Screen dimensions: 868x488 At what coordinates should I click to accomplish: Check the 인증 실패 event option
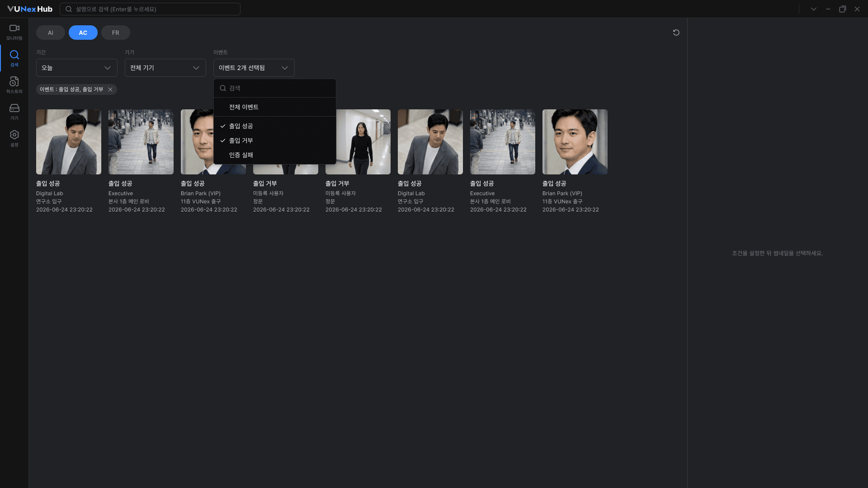pyautogui.click(x=275, y=155)
